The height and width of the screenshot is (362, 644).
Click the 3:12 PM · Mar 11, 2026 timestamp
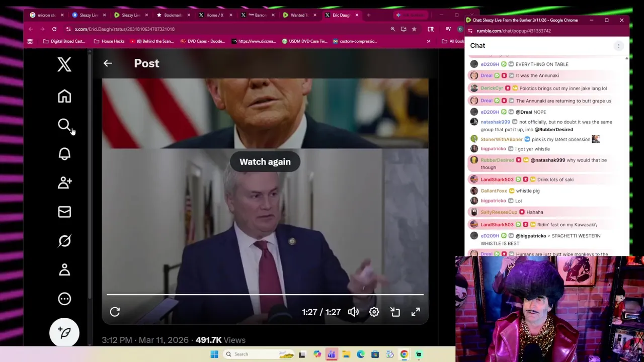pos(145,340)
